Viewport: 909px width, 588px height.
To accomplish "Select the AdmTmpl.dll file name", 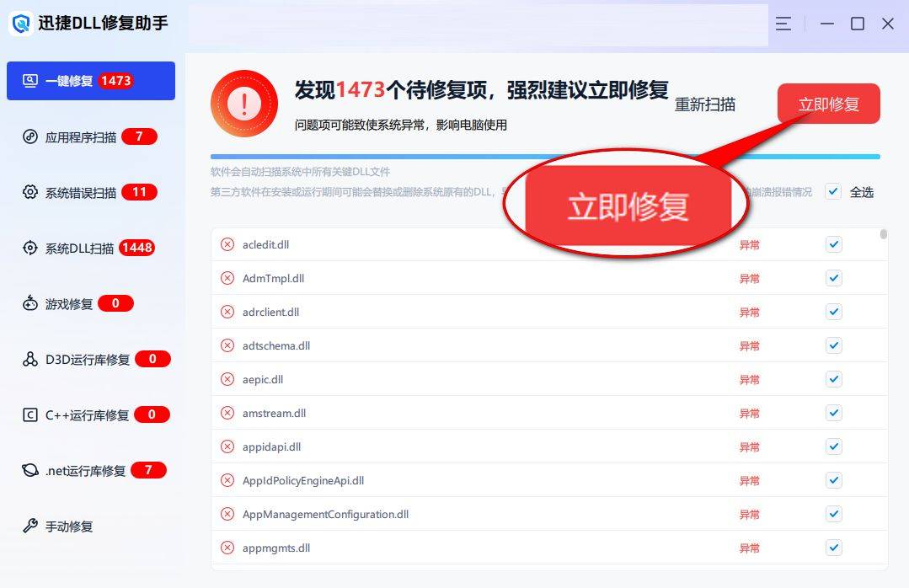I will [x=273, y=278].
